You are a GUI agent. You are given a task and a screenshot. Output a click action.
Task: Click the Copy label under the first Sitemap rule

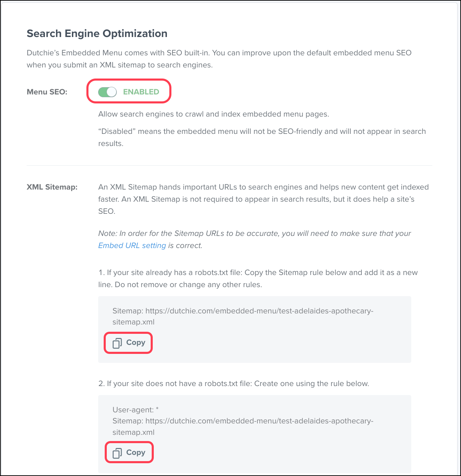pyautogui.click(x=136, y=342)
